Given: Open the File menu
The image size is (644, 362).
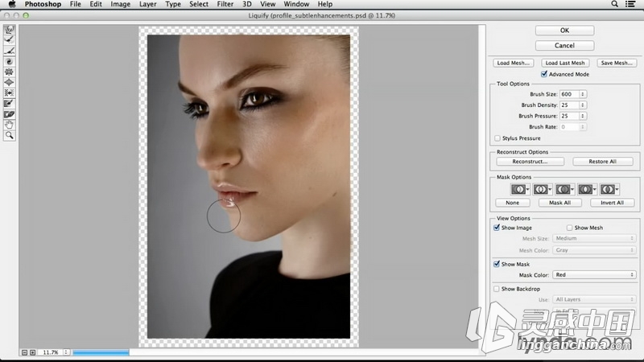Looking at the screenshot, I should [75, 4].
